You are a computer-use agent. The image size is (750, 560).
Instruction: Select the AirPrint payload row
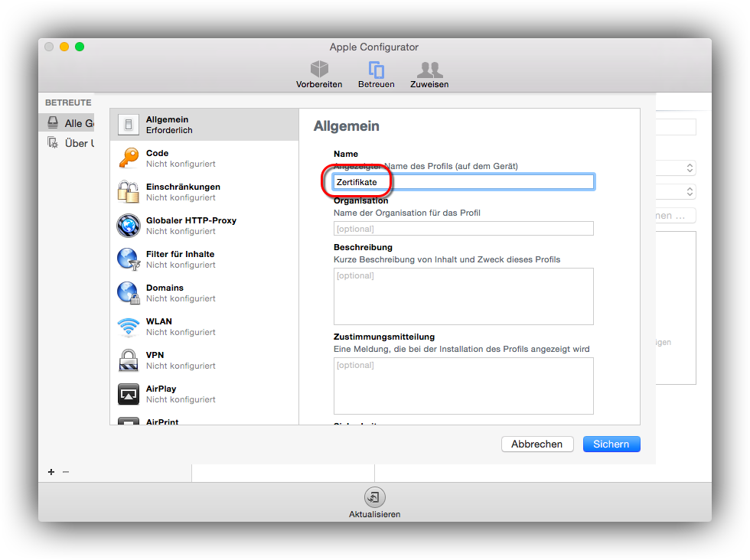coord(204,420)
